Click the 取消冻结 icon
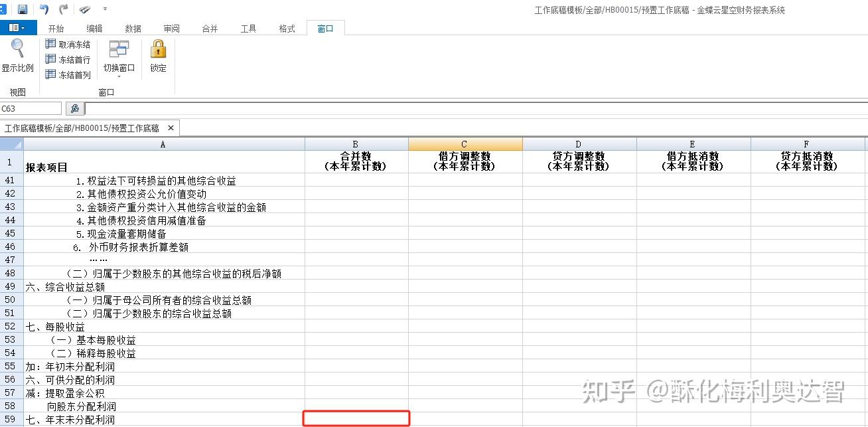The width and height of the screenshot is (868, 427). (x=52, y=44)
